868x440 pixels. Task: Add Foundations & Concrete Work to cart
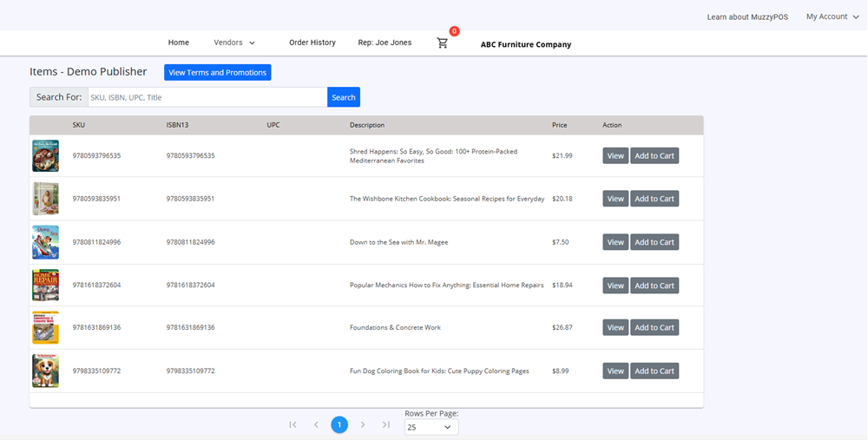[654, 328]
